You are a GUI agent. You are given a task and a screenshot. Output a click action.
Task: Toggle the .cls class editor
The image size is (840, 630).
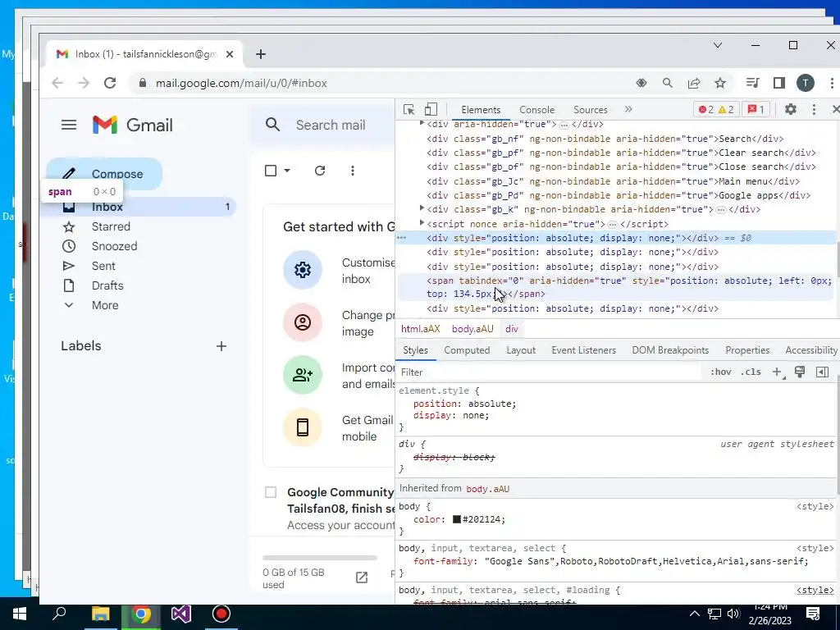[x=751, y=372]
